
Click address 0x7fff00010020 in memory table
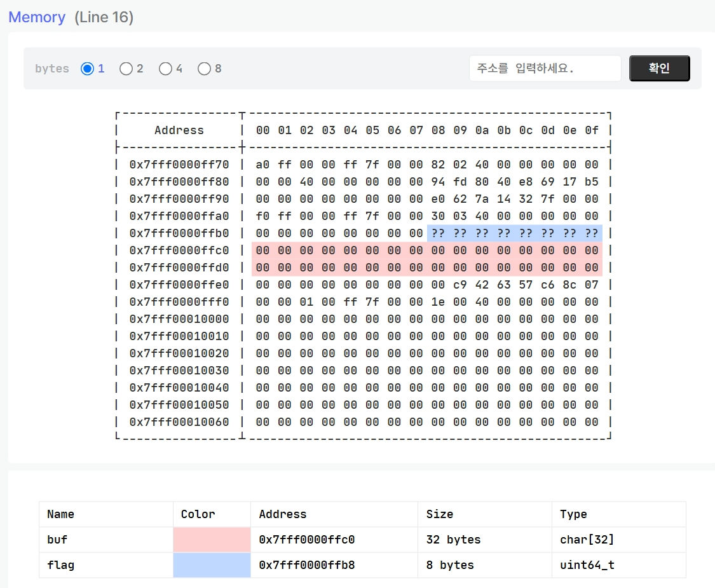pyautogui.click(x=179, y=353)
